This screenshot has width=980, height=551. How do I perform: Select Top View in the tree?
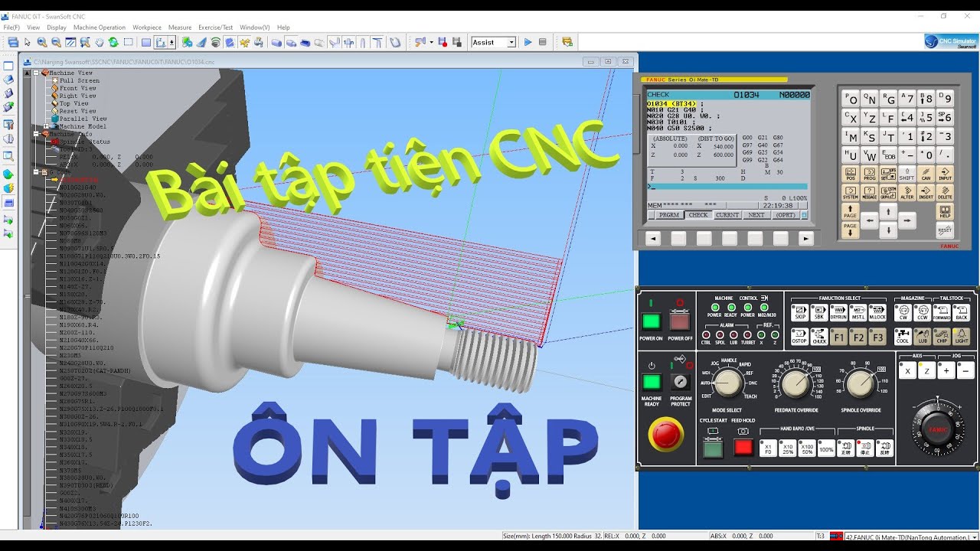[74, 103]
